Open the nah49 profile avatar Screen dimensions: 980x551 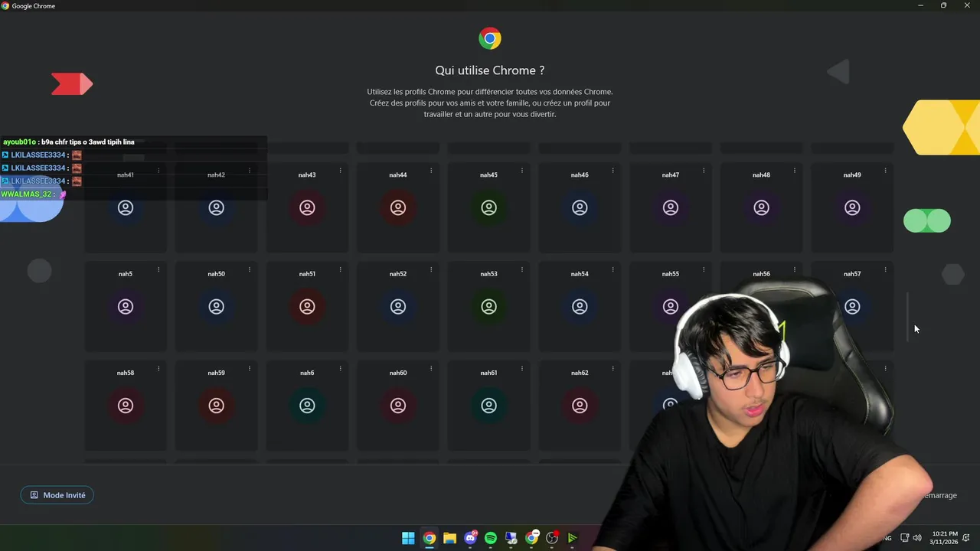click(852, 207)
